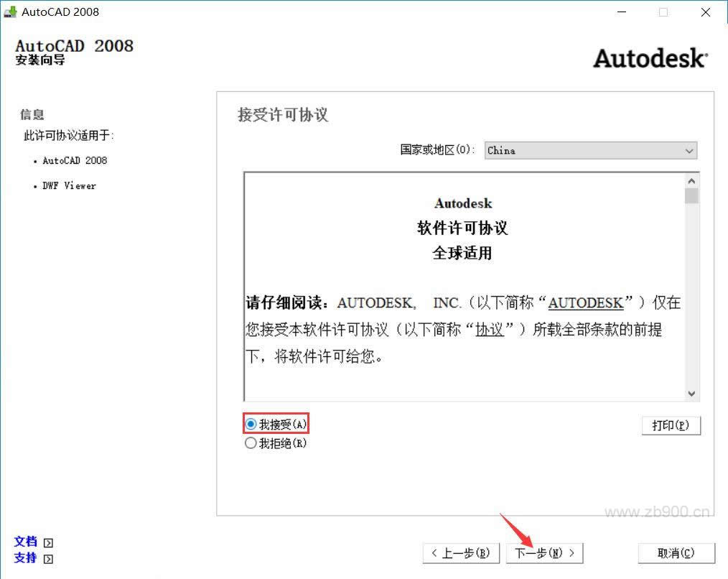Select the 我拒绝(R) radio button
Screen dimensions: 728x579
click(250, 443)
